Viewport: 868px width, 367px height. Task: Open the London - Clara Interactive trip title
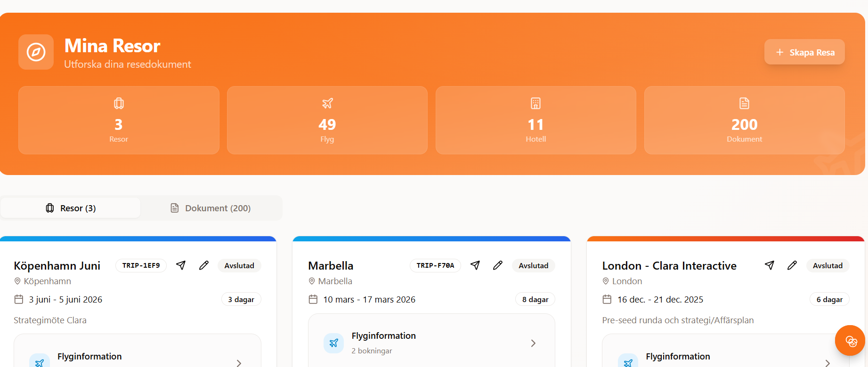pyautogui.click(x=669, y=266)
